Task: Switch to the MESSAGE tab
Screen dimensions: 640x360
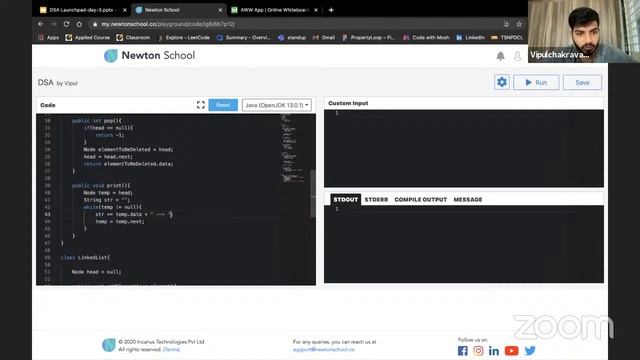Action: pos(468,200)
